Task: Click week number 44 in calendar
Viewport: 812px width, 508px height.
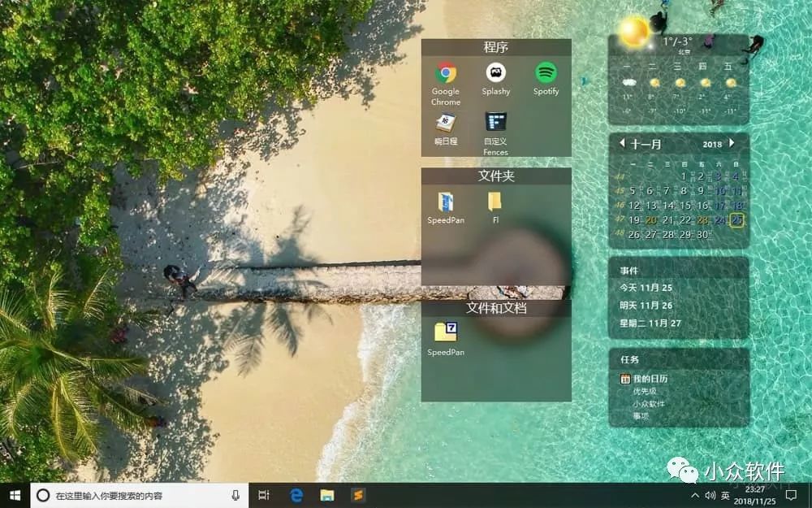Action: coord(620,176)
